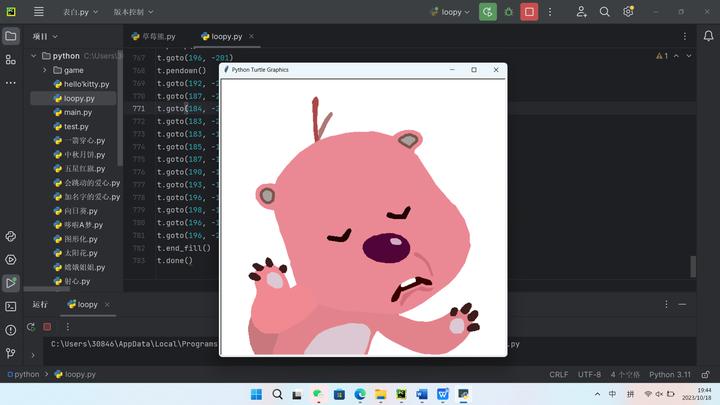Open the main hamburger menu
720x405 pixels.
[39, 12]
